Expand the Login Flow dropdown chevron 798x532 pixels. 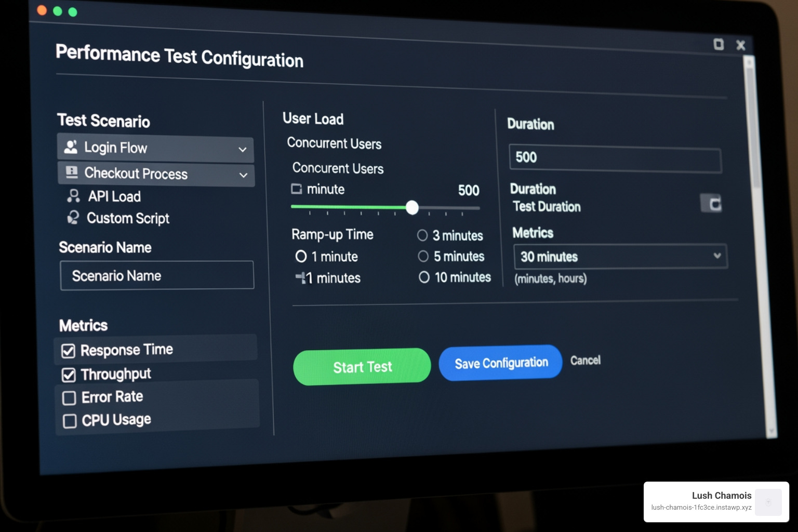243,150
